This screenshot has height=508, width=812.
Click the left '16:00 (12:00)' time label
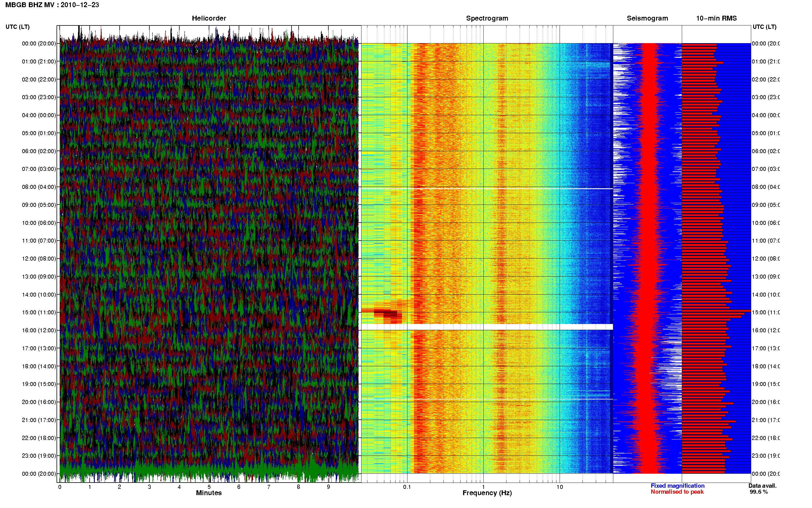(x=39, y=330)
